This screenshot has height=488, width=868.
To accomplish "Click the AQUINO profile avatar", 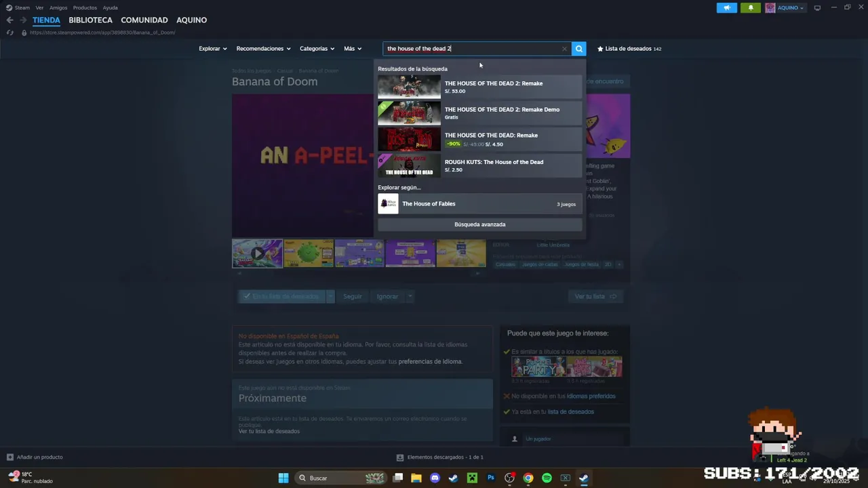I will (770, 8).
